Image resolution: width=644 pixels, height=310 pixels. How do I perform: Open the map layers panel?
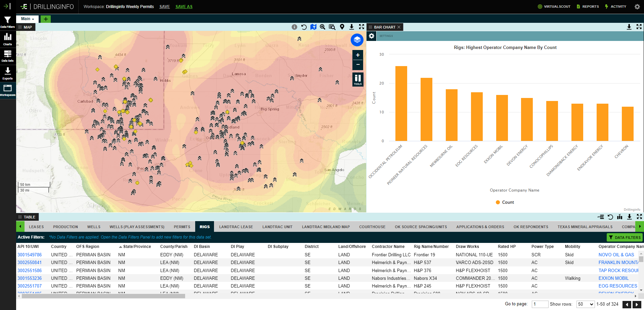(x=357, y=40)
